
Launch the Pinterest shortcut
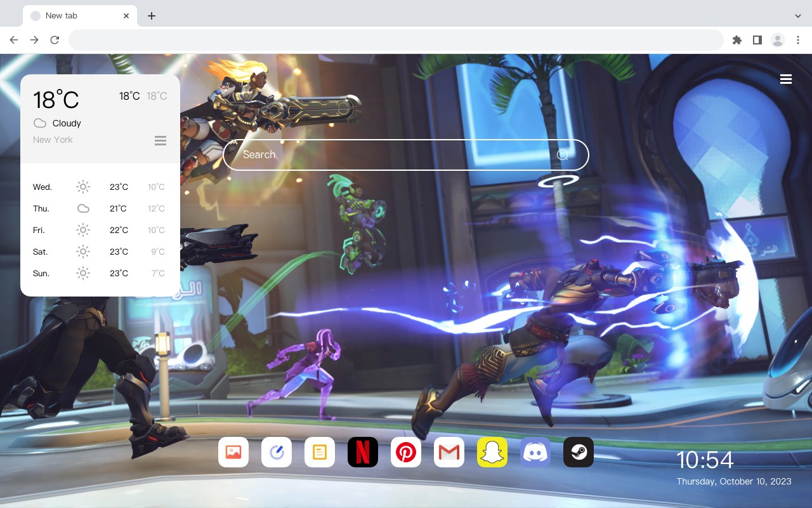click(x=406, y=452)
